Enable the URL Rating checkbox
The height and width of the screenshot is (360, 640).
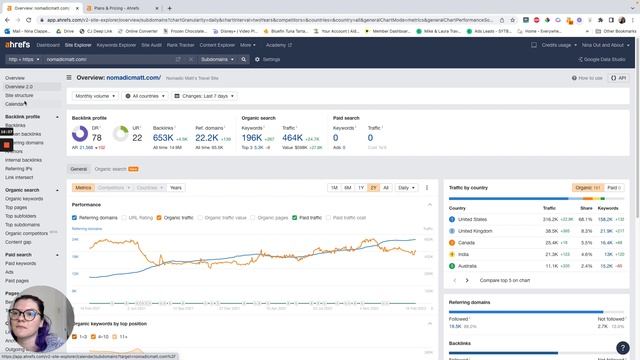(x=124, y=218)
